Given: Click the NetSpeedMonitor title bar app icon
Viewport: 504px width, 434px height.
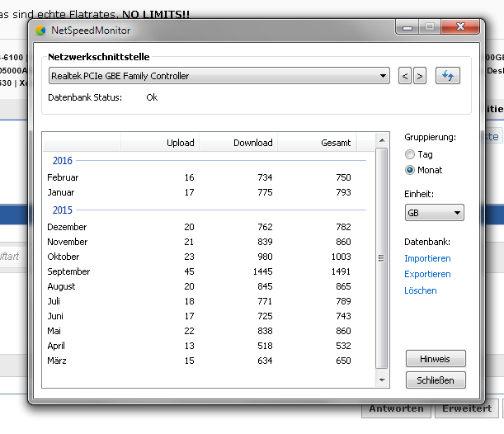Looking at the screenshot, I should click(x=40, y=31).
